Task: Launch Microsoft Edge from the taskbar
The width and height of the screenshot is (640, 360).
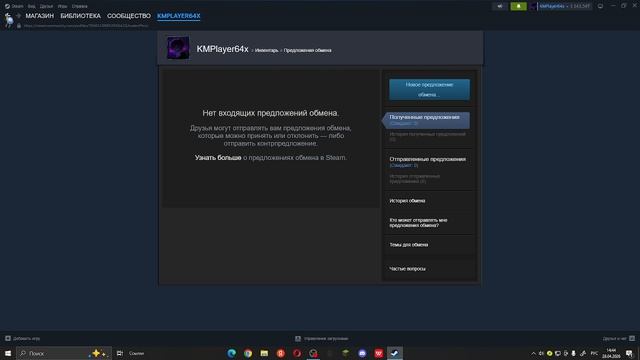Action: point(231,353)
